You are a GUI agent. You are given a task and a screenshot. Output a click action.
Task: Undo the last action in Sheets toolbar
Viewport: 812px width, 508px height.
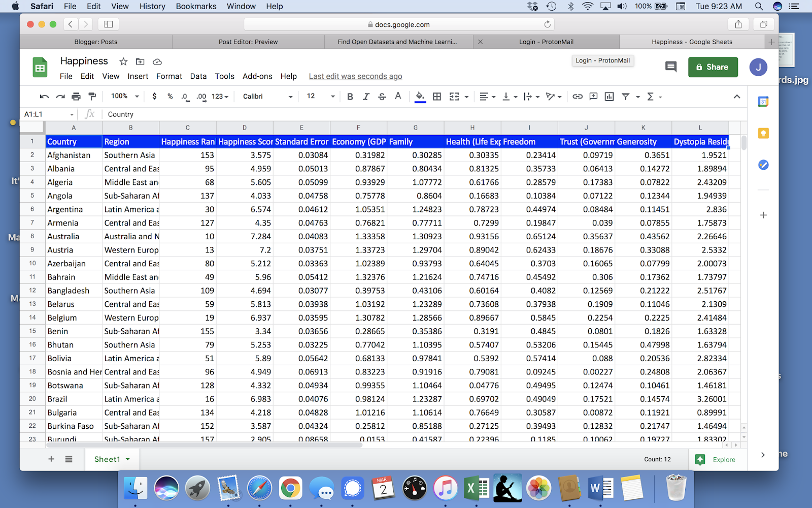click(44, 97)
